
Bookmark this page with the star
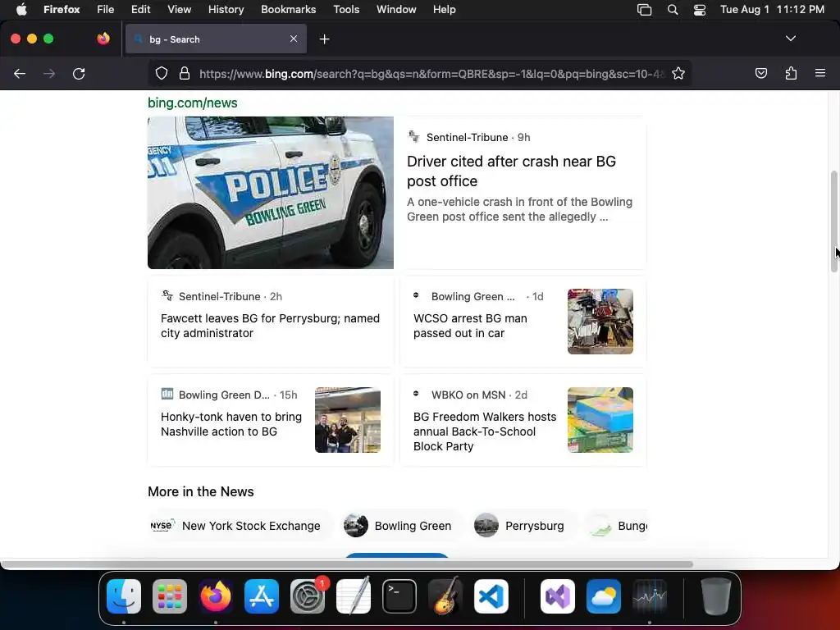pyautogui.click(x=678, y=73)
